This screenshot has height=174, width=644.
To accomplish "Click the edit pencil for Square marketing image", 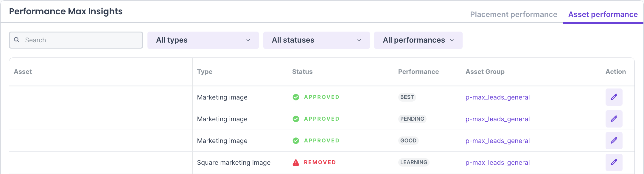I will (614, 162).
